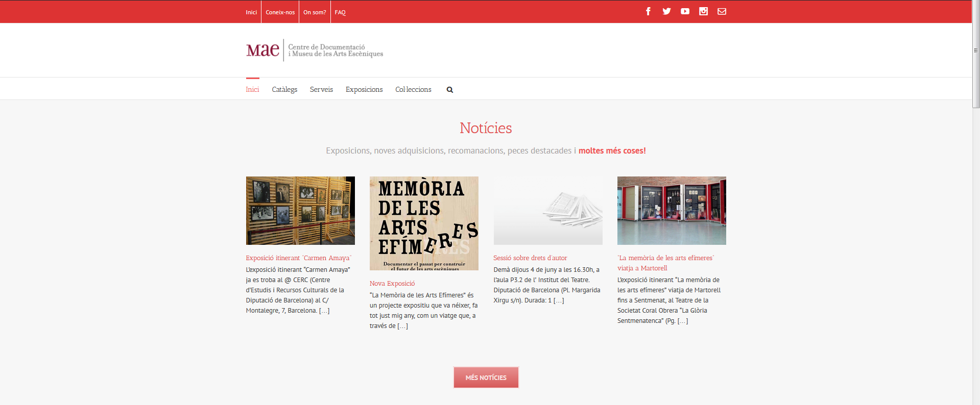The width and height of the screenshot is (980, 405).
Task: Click the MÉS NOTÍCIES button
Action: point(486,377)
